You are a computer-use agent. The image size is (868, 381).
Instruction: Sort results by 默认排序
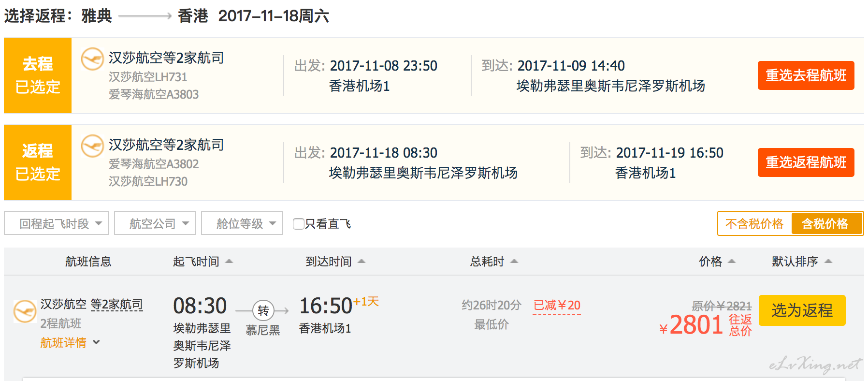802,262
